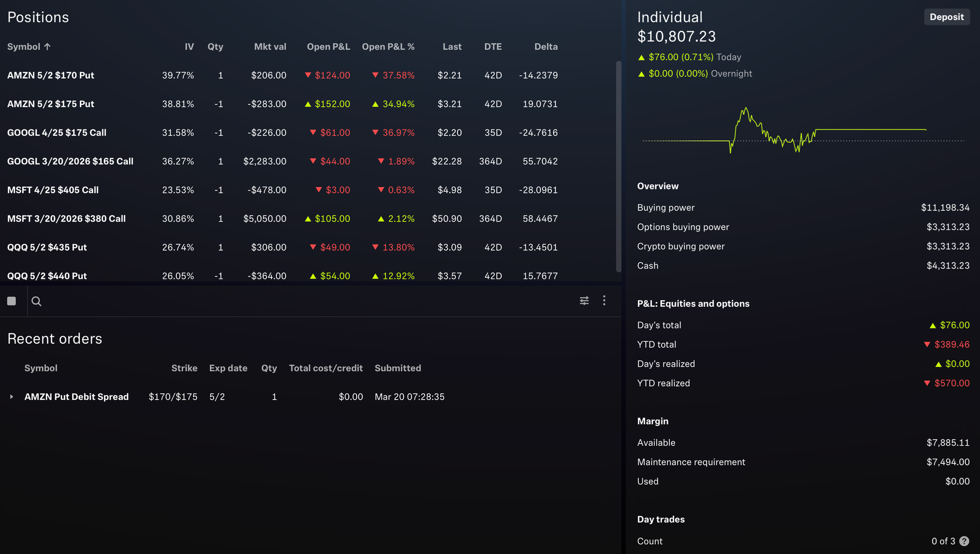Open the search magnifier icon

(x=36, y=301)
